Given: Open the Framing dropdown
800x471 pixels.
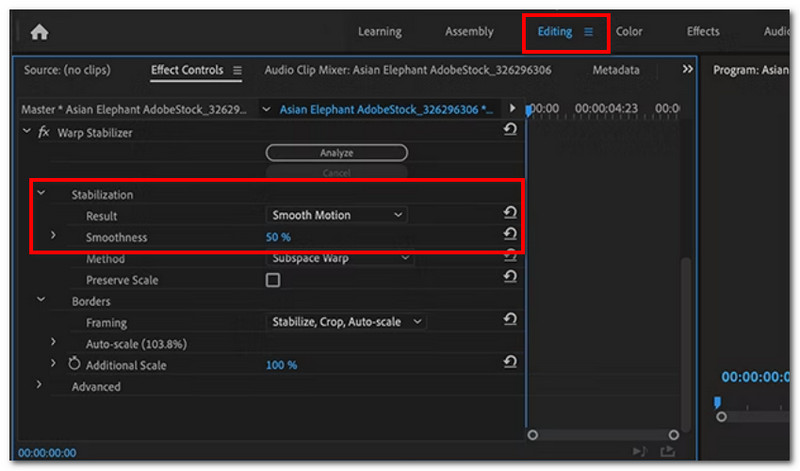Looking at the screenshot, I should 346,322.
